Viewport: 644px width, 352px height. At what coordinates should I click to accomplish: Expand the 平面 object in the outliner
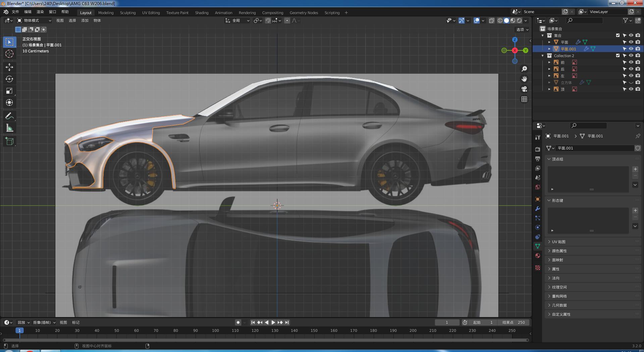click(x=549, y=42)
